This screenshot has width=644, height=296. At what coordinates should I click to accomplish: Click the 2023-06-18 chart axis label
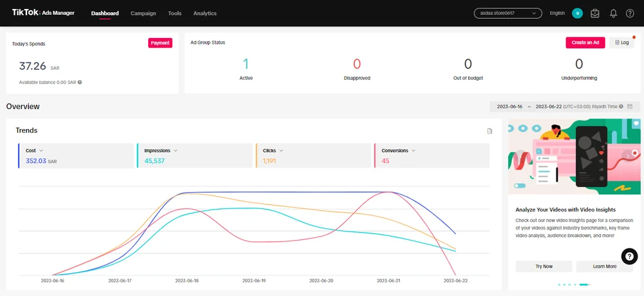point(187,281)
